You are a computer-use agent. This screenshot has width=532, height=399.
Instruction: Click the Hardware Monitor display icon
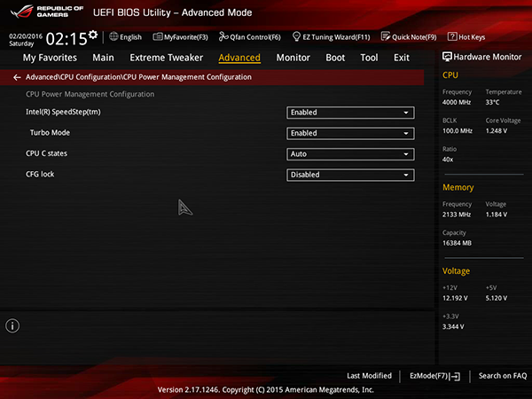(447, 57)
